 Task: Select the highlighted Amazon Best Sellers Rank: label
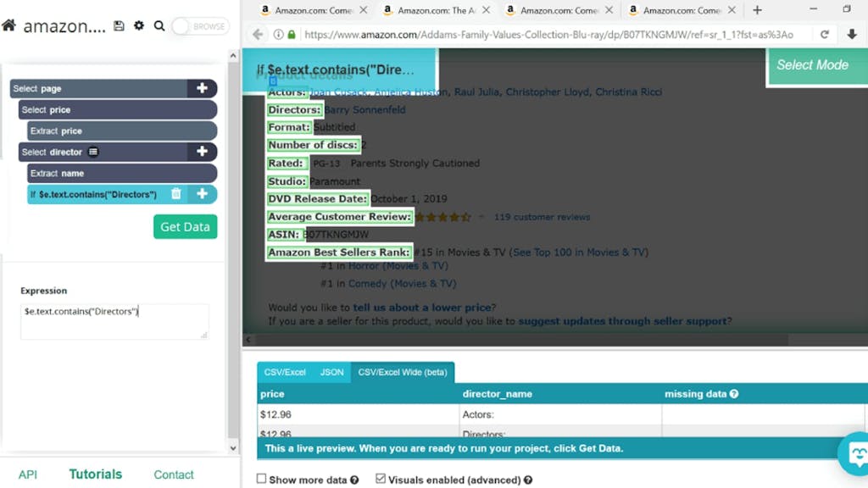pyautogui.click(x=339, y=252)
